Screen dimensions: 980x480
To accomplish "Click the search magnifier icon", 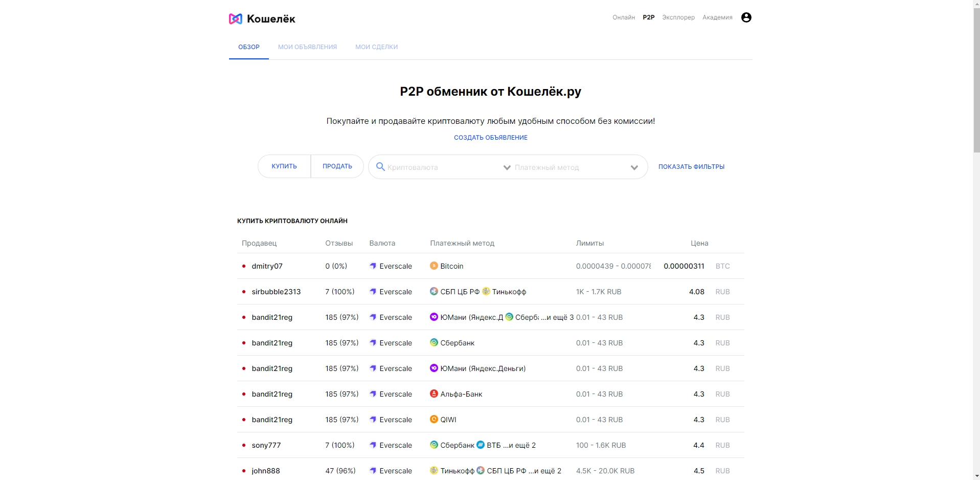I will (380, 167).
